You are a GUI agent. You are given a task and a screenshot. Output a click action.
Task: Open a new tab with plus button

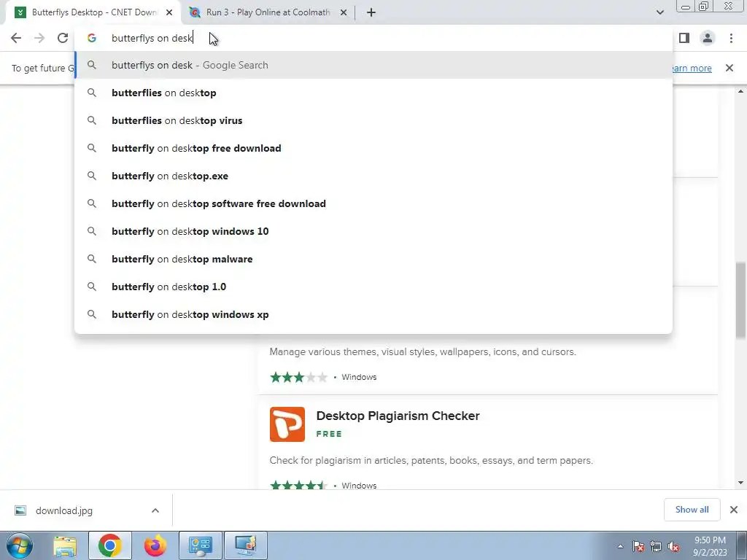[x=371, y=12]
